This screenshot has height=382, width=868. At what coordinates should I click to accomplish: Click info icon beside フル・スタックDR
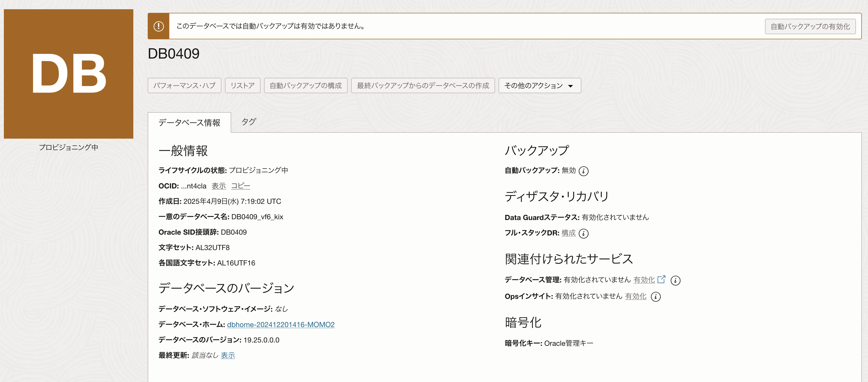coord(583,233)
